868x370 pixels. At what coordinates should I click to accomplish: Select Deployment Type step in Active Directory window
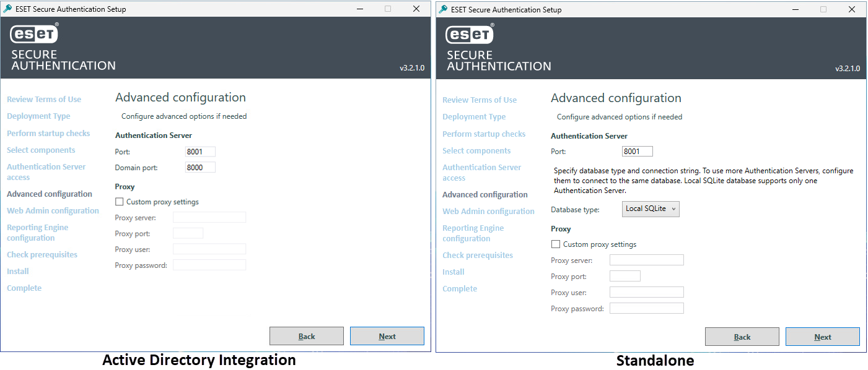click(x=38, y=116)
